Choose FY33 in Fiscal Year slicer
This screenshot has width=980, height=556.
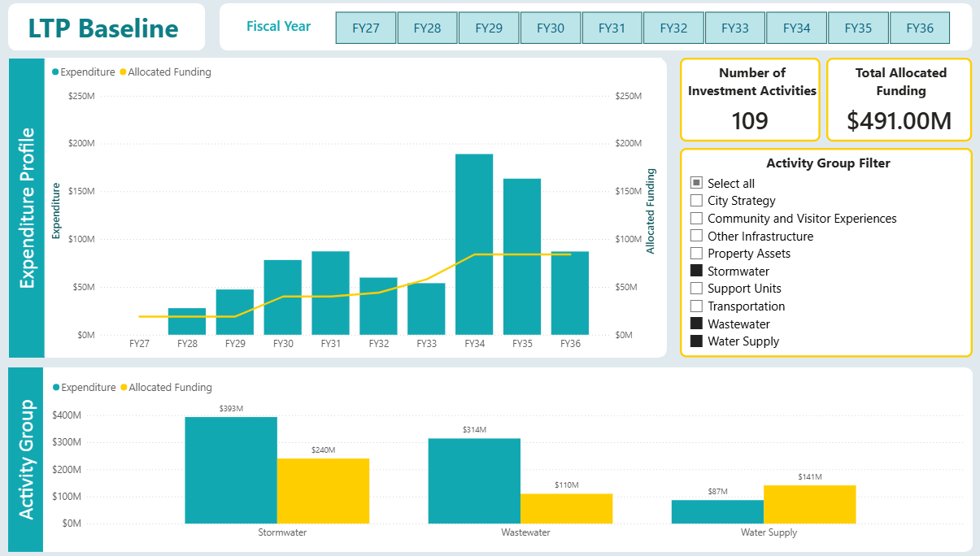[735, 28]
